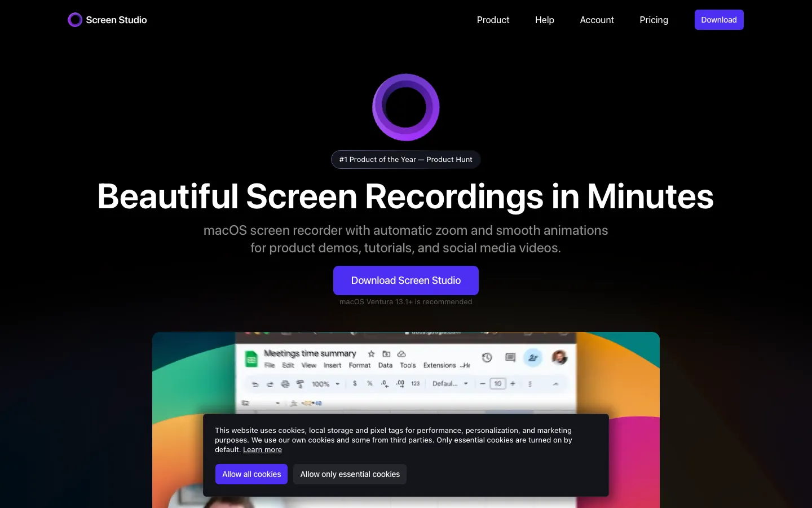
Task: Click the Screen Studio logo in header
Action: [x=107, y=20]
